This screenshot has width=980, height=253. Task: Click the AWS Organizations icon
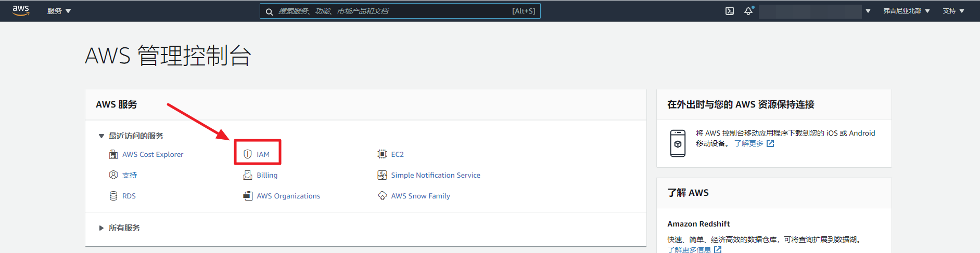pos(248,196)
